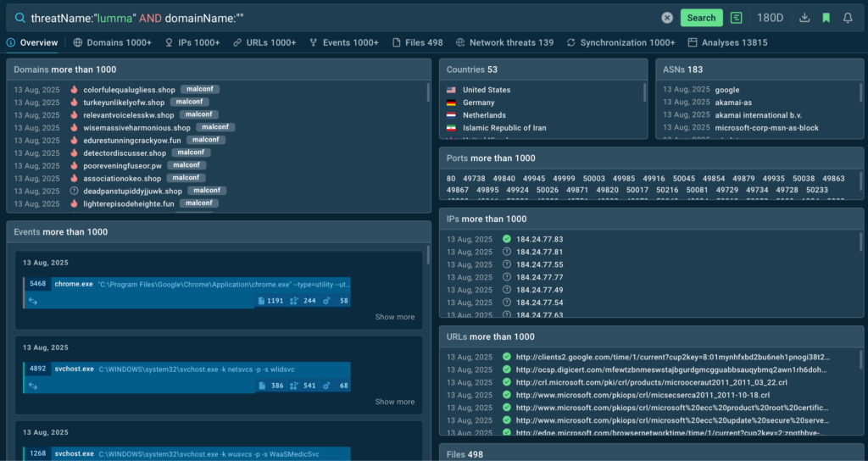Click inside the threatName search query field
868x461 pixels.
pos(339,18)
